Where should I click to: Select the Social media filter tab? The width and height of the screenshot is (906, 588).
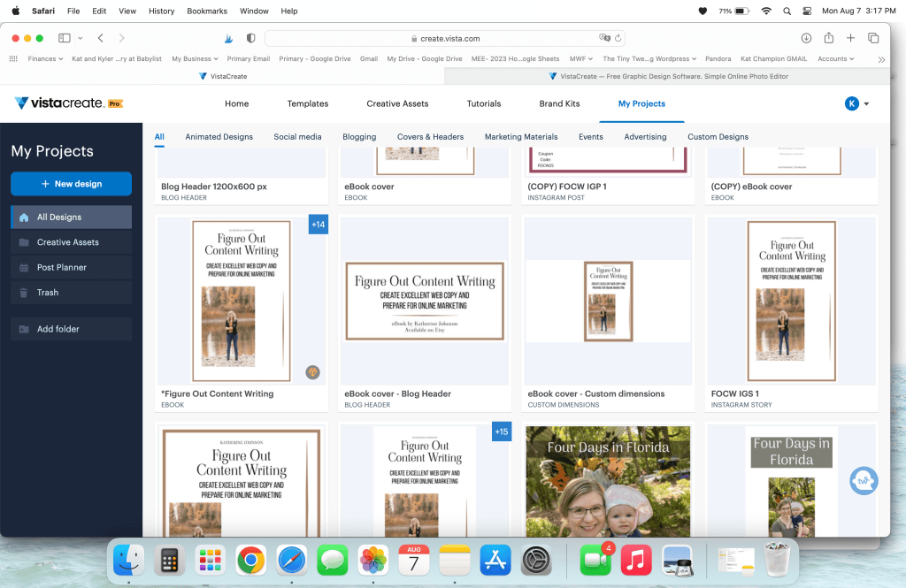297,137
